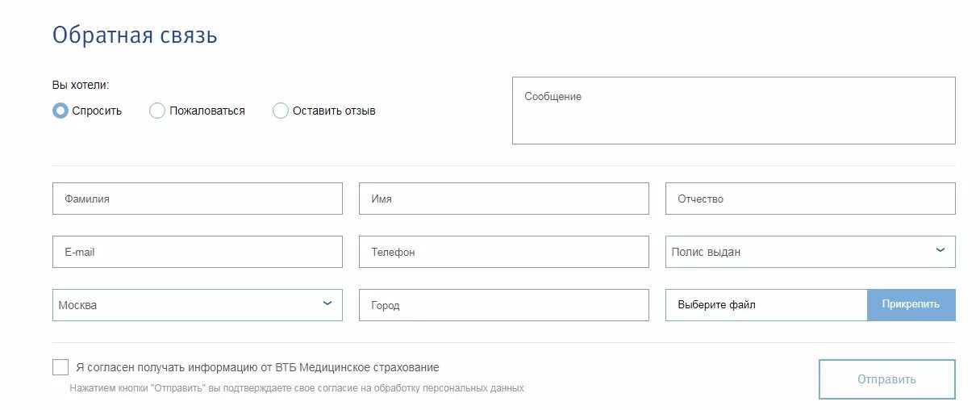980x410 pixels.
Task: Focus the "Фамилия" input field
Action: [x=198, y=199]
